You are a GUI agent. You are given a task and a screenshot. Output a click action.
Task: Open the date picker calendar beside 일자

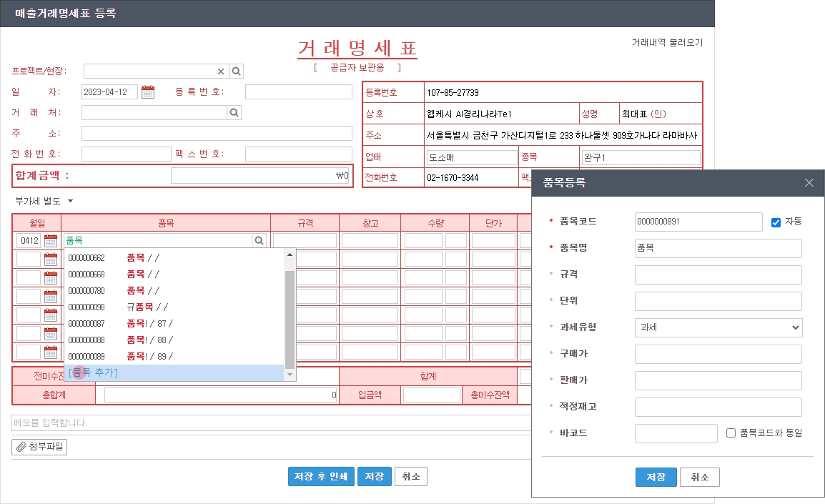pyautogui.click(x=148, y=92)
